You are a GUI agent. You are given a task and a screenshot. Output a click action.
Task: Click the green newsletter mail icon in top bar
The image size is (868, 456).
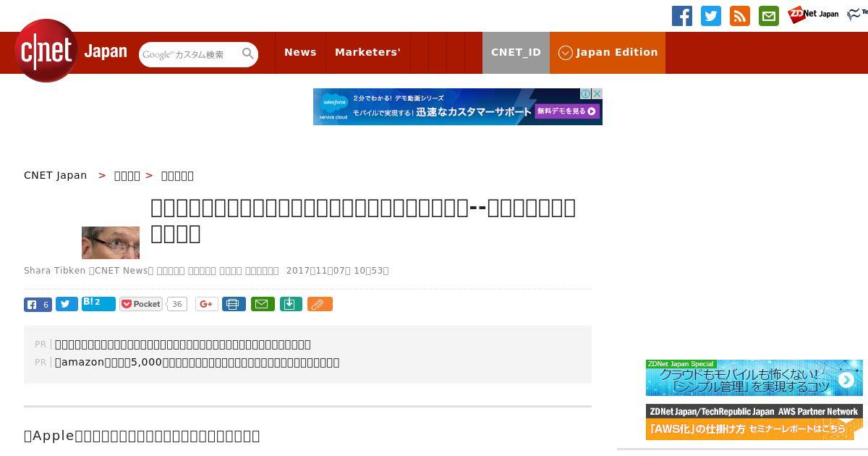pos(769,16)
